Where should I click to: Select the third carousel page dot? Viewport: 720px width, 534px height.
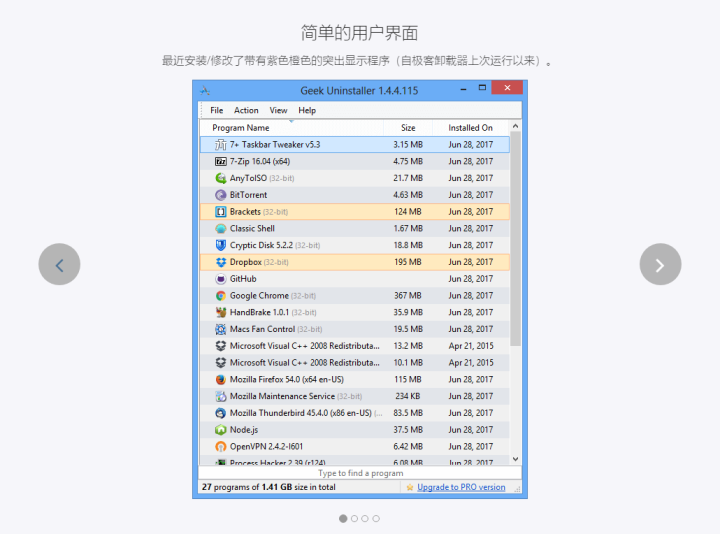click(x=365, y=518)
